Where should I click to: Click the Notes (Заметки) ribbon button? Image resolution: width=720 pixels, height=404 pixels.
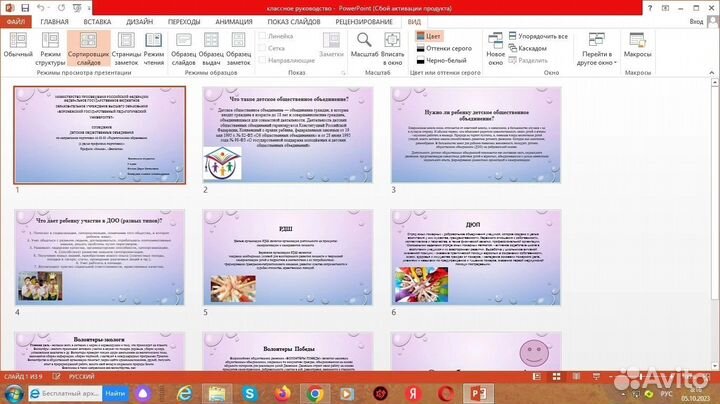[331, 45]
